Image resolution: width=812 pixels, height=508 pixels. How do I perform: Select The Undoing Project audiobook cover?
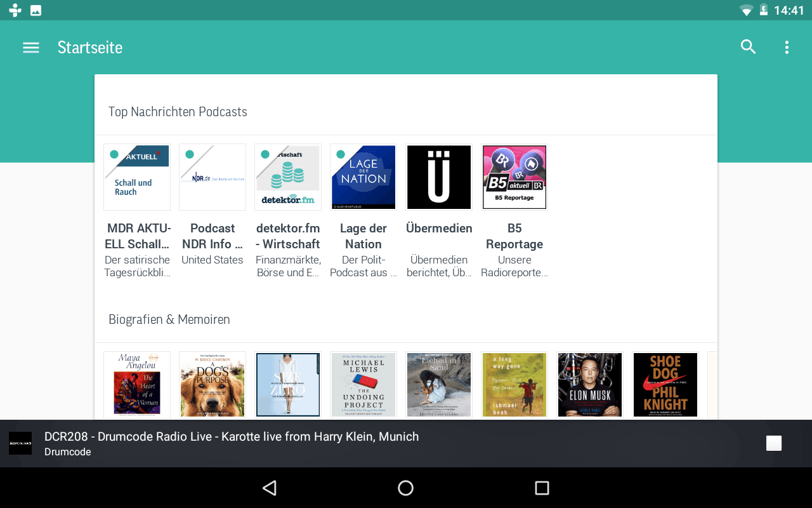[363, 385]
